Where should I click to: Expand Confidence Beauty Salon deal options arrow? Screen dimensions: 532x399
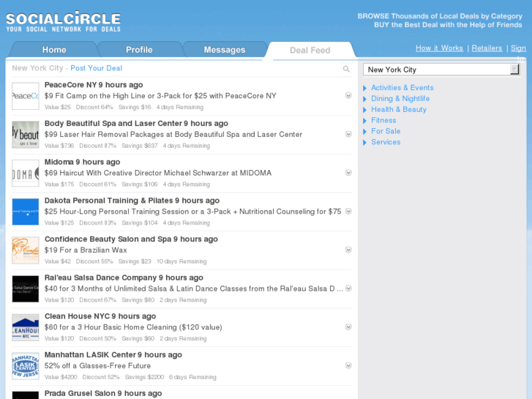coord(348,250)
